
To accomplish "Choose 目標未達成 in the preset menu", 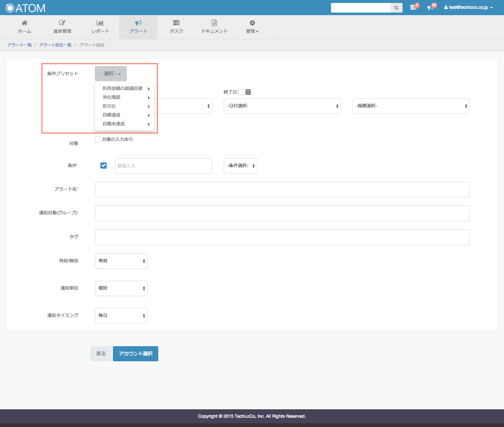I will point(114,124).
